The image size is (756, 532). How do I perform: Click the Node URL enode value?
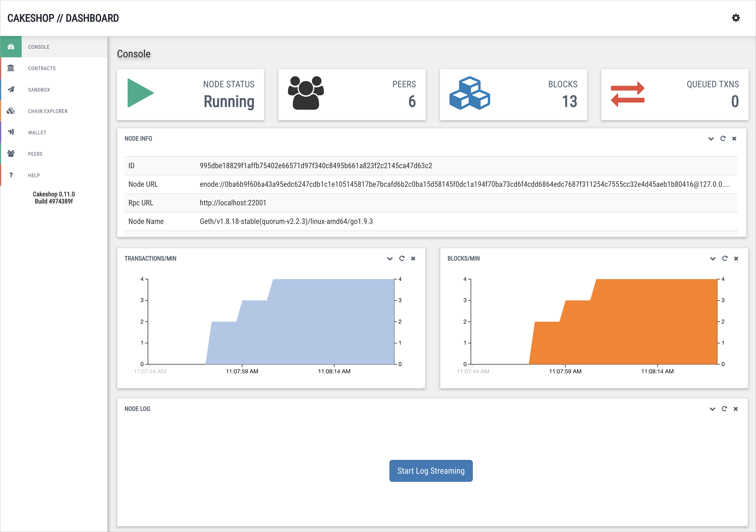464,184
